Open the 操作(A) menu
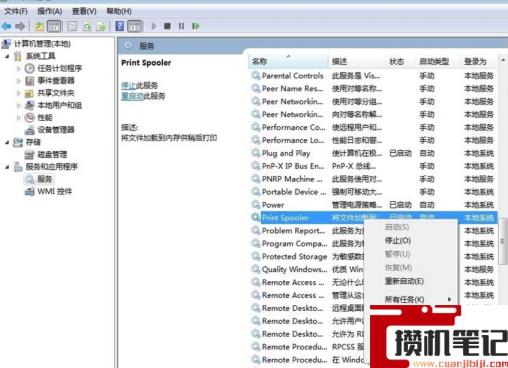The width and height of the screenshot is (508, 368). 50,11
